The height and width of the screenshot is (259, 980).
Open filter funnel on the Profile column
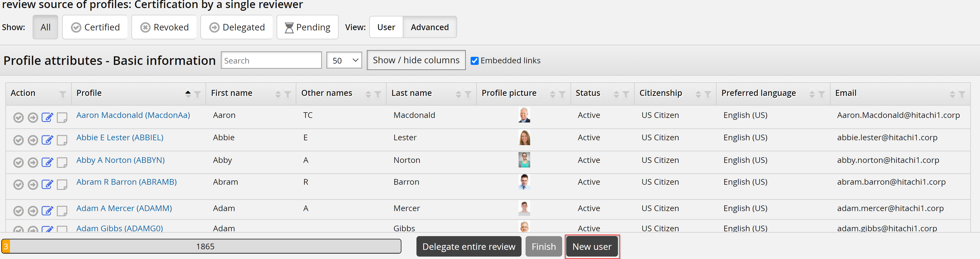tap(198, 94)
